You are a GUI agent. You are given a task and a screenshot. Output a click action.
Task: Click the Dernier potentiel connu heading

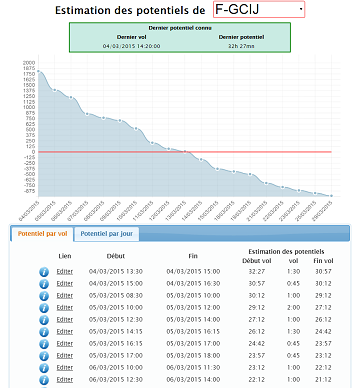click(x=180, y=28)
